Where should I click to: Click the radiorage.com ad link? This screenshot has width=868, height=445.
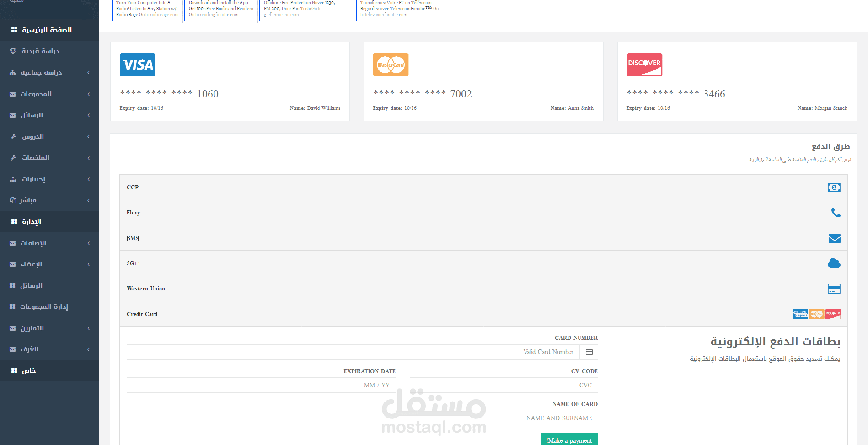[159, 15]
